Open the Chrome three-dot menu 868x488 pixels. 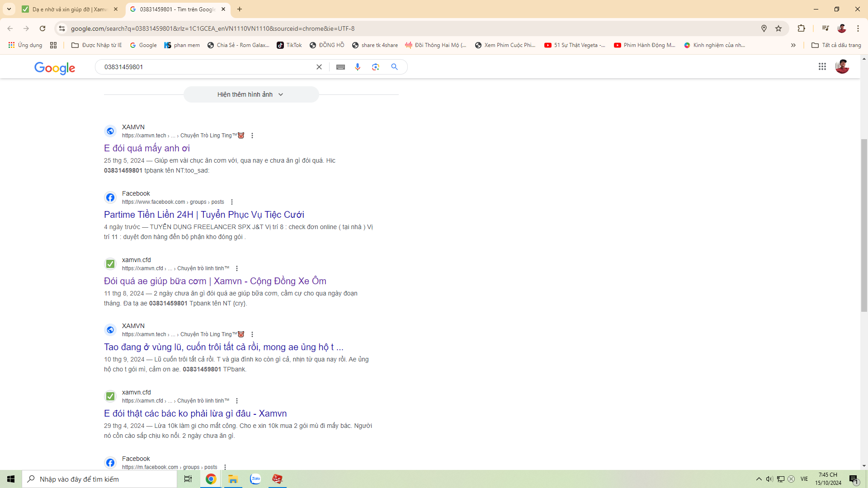(x=858, y=28)
